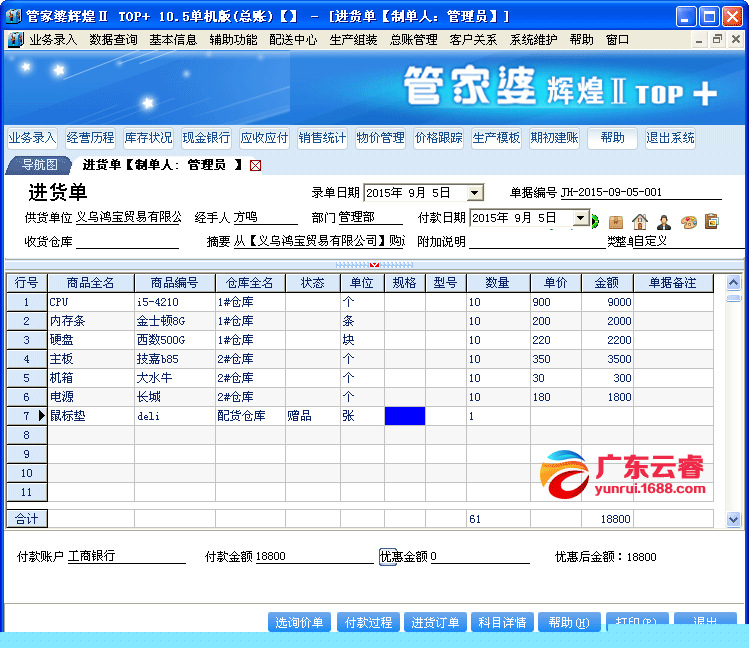Click the house icon beside payment date
Viewport: 749px width, 648px height.
coord(640,222)
